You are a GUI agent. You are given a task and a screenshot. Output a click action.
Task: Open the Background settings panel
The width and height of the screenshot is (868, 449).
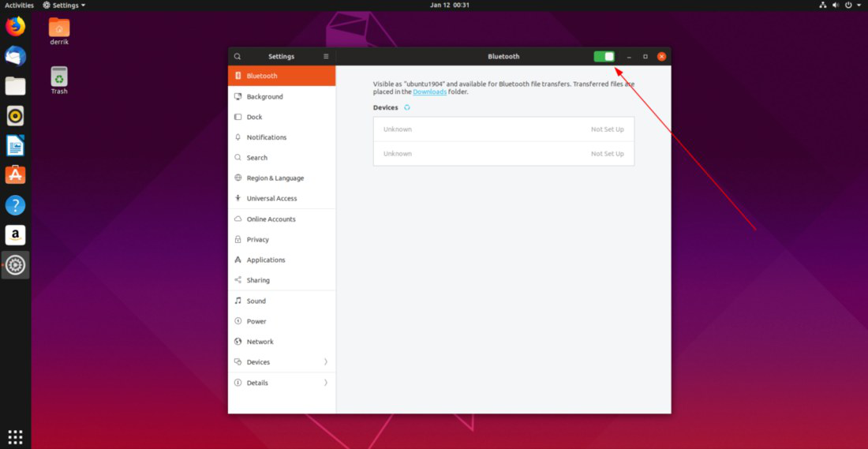282,96
